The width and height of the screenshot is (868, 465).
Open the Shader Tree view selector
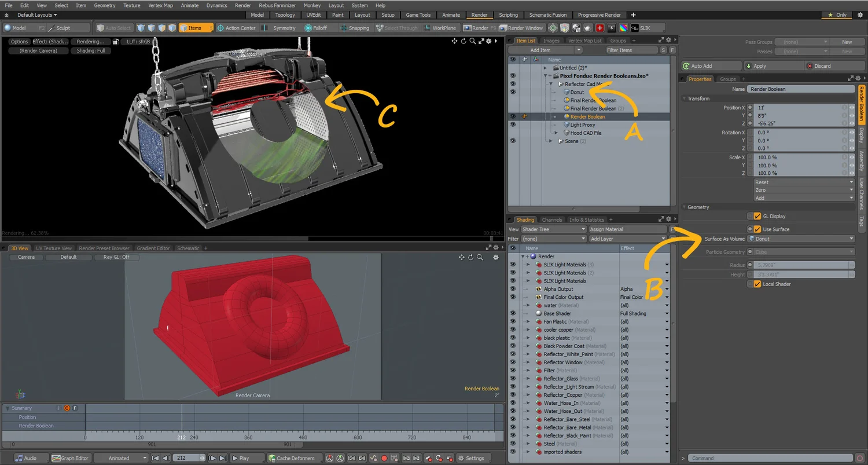[553, 229]
